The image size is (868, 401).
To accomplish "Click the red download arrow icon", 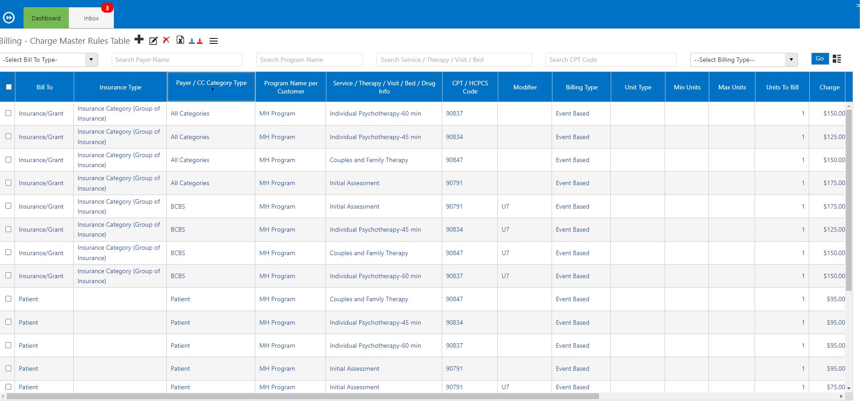I will click(200, 41).
